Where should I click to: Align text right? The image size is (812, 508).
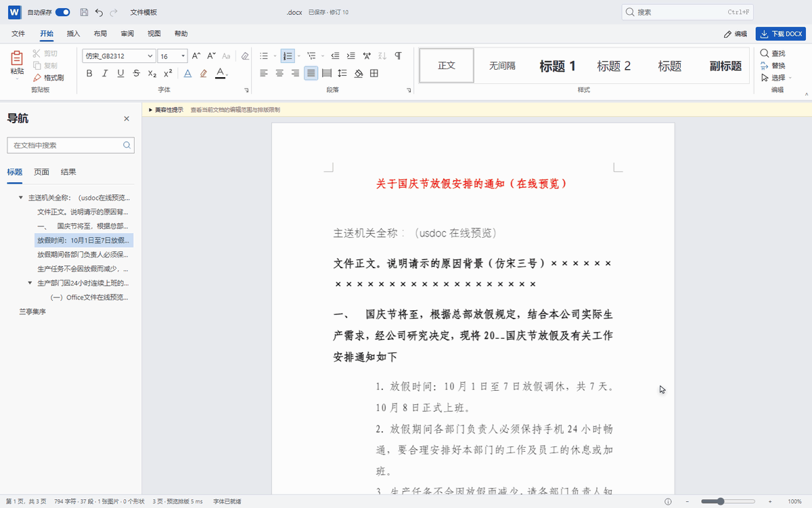(x=295, y=73)
